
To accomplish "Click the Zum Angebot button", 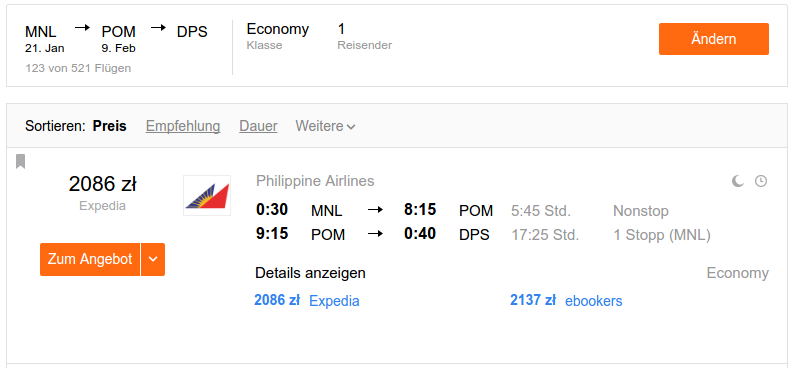I will pos(90,259).
